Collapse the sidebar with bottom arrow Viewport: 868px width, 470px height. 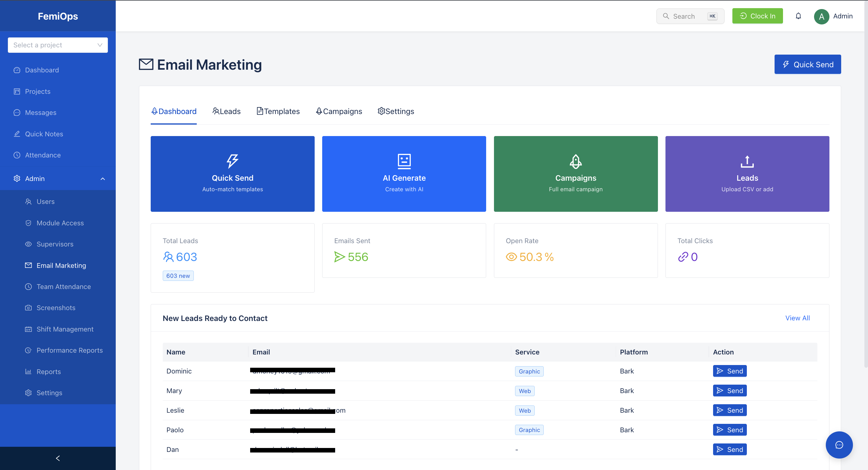(58, 458)
